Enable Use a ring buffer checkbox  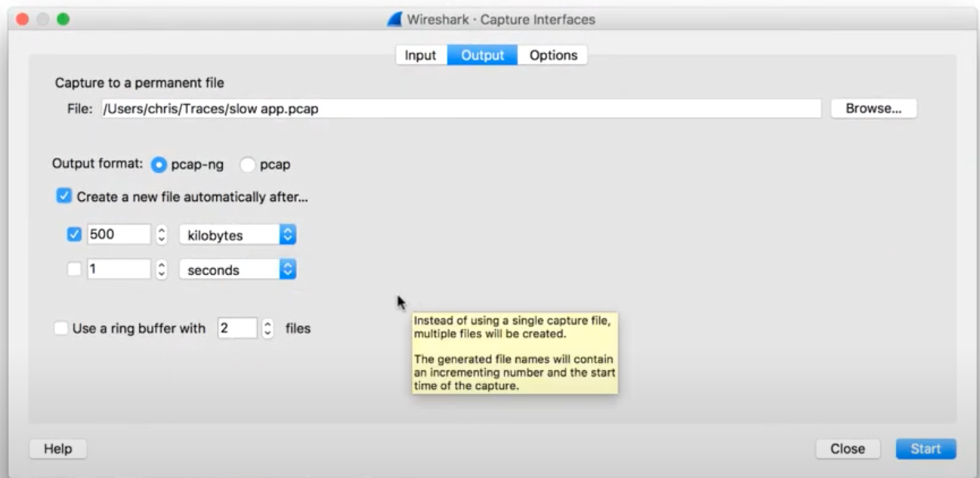click(61, 328)
